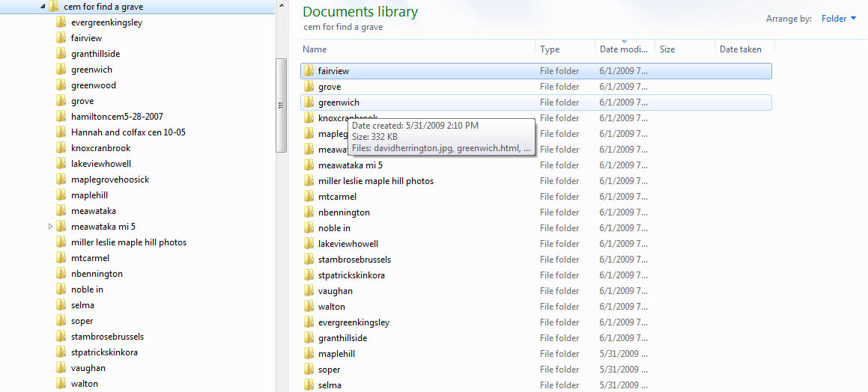Click the fairview folder icon in file list

309,71
